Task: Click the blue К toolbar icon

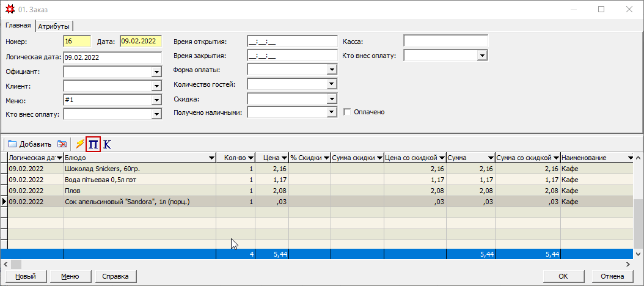Action: click(108, 144)
